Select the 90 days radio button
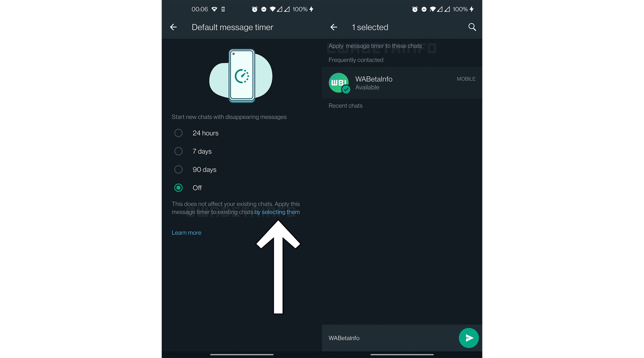Viewport: 644px width, 358px height. [x=178, y=169]
